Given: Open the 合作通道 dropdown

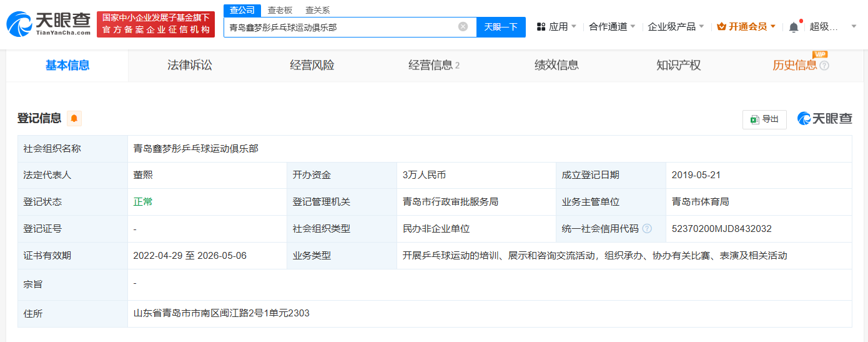Looking at the screenshot, I should [x=612, y=27].
